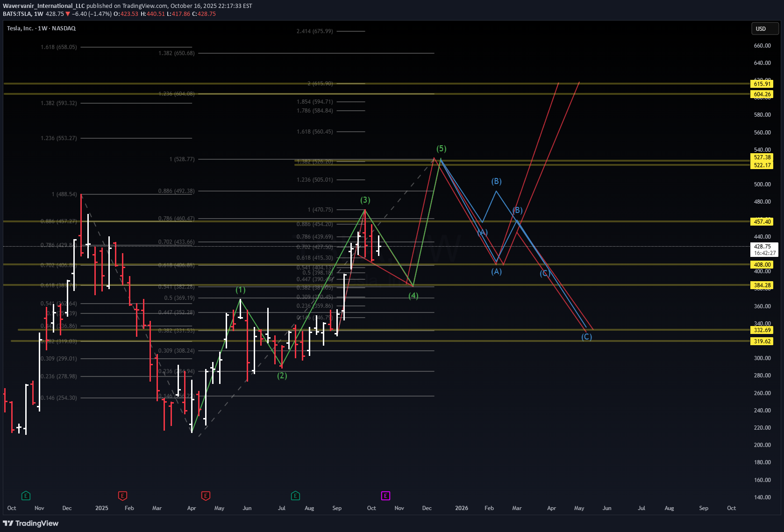The height and width of the screenshot is (532, 784).
Task: Select the green wave (2) label
Action: click(282, 376)
